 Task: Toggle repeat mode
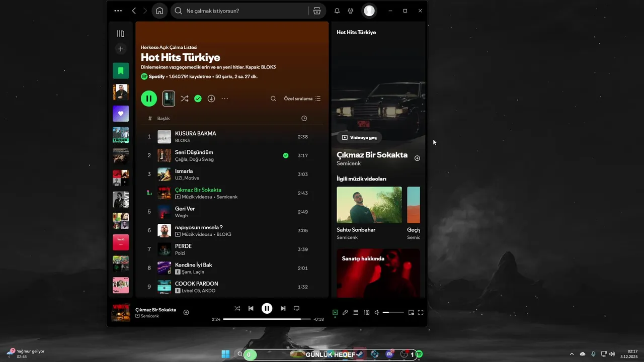[x=296, y=309]
